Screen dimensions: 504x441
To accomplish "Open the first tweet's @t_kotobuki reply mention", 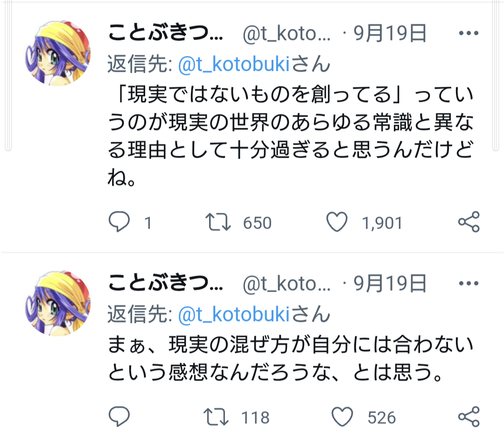I will click(234, 64).
